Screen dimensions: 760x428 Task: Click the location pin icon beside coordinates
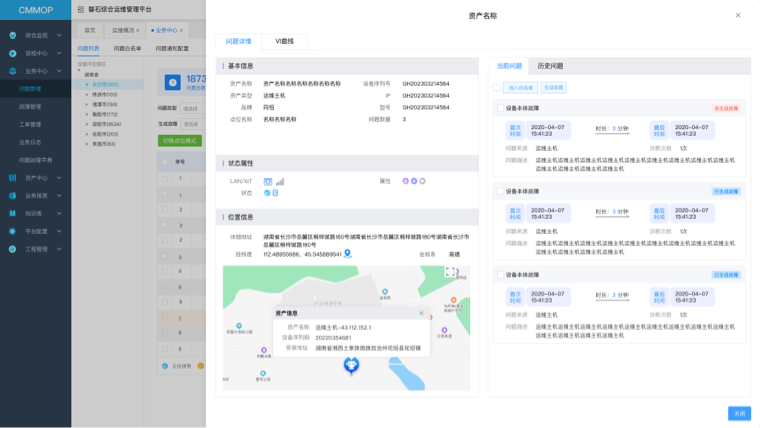coord(349,254)
